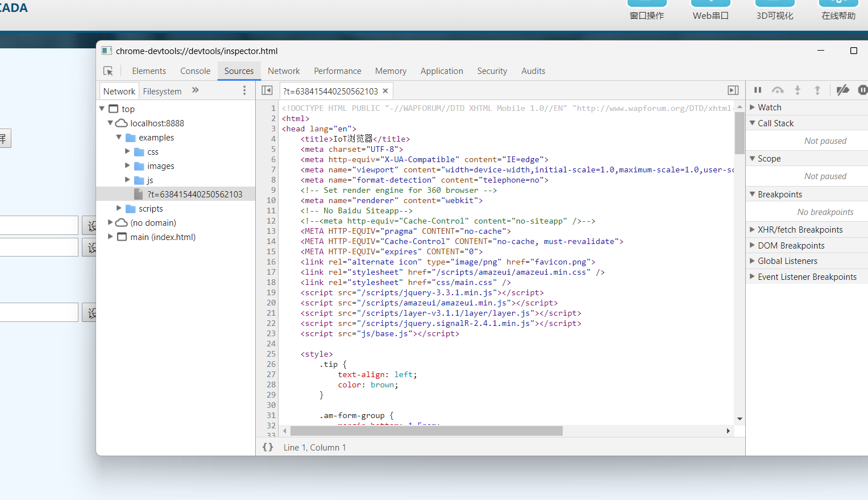Expand the (no domain) node
The image size is (868, 500).
110,222
